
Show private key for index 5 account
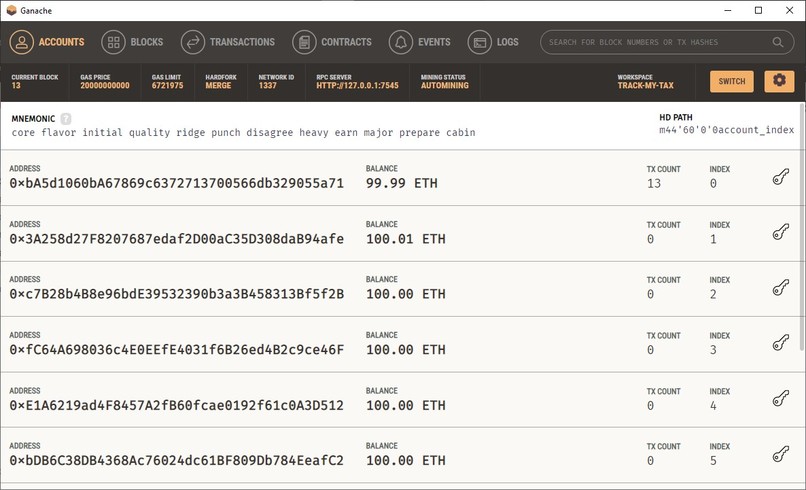tap(781, 454)
